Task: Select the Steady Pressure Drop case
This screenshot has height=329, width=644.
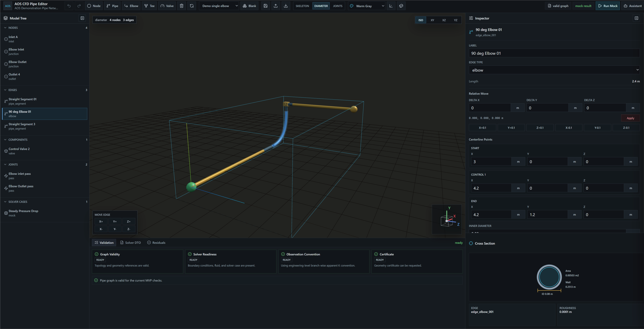Action: click(45, 213)
